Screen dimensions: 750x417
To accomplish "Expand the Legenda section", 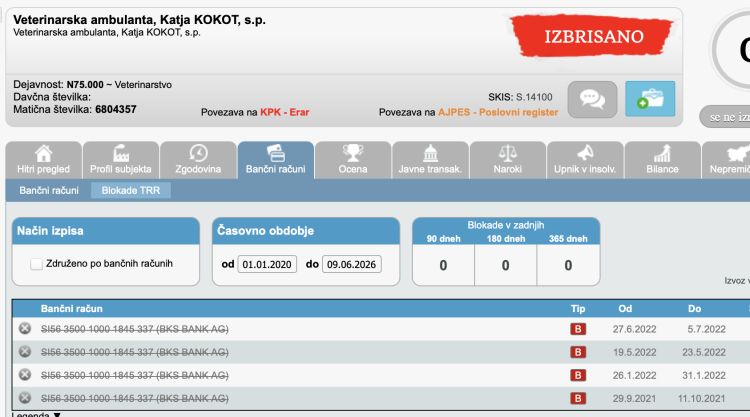I will click(x=36, y=415).
